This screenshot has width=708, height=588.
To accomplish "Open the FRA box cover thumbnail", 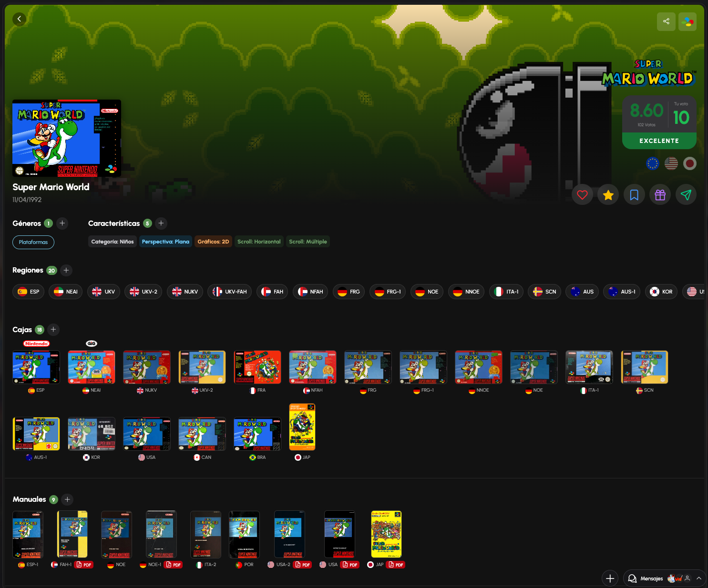I will [x=257, y=367].
